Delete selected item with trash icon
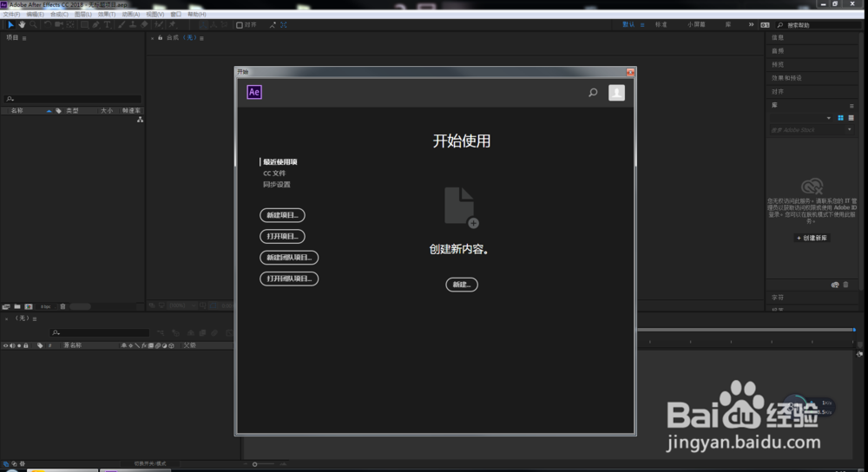This screenshot has height=472, width=868. [62, 306]
